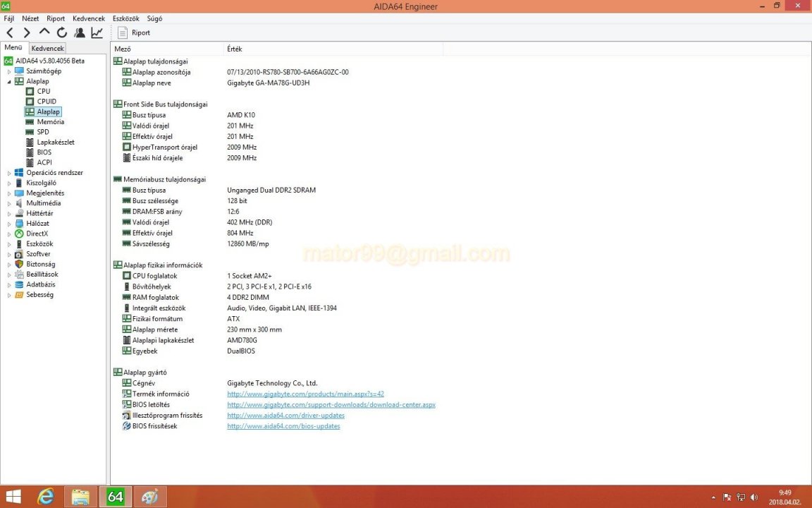Click the Hálózat network icon
Viewport: 812px width, 508px height.
[x=19, y=224]
